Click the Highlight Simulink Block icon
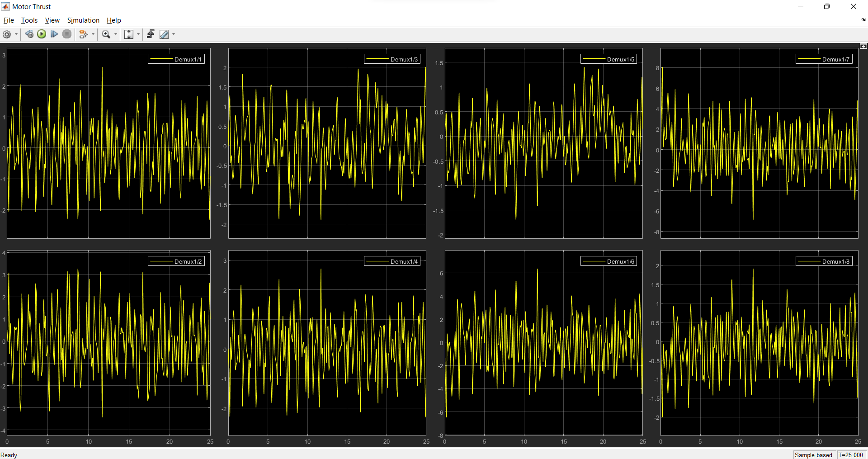868x459 pixels. click(83, 34)
